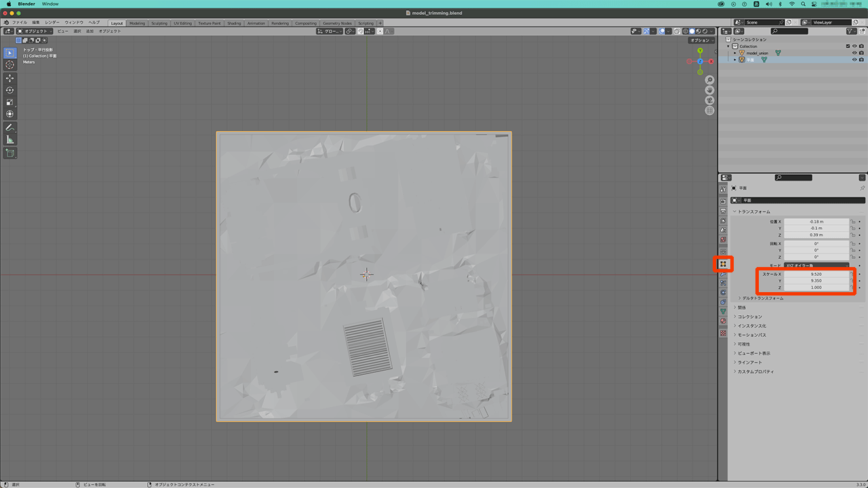Image resolution: width=868 pixels, height=488 pixels.
Task: Open the Object Data green triangle tab
Action: click(x=723, y=311)
